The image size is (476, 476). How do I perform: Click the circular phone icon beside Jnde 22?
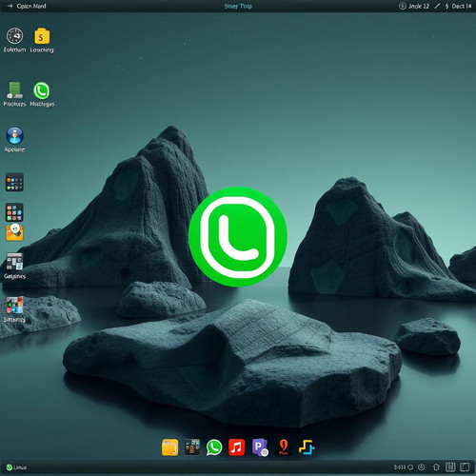pyautogui.click(x=403, y=6)
